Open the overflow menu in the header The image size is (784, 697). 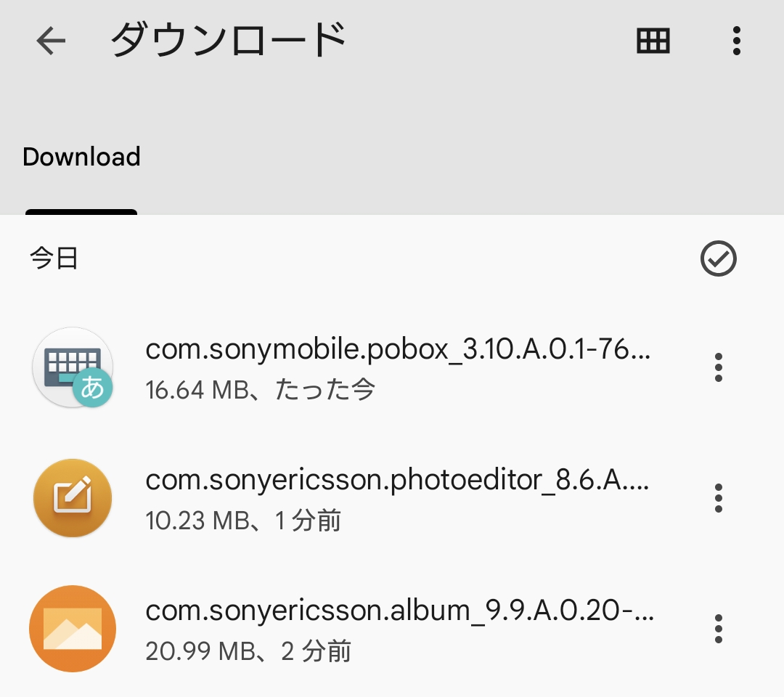point(737,41)
